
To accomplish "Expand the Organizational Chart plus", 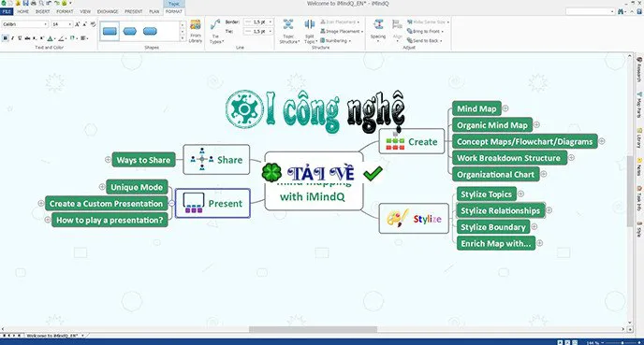I will [x=543, y=174].
